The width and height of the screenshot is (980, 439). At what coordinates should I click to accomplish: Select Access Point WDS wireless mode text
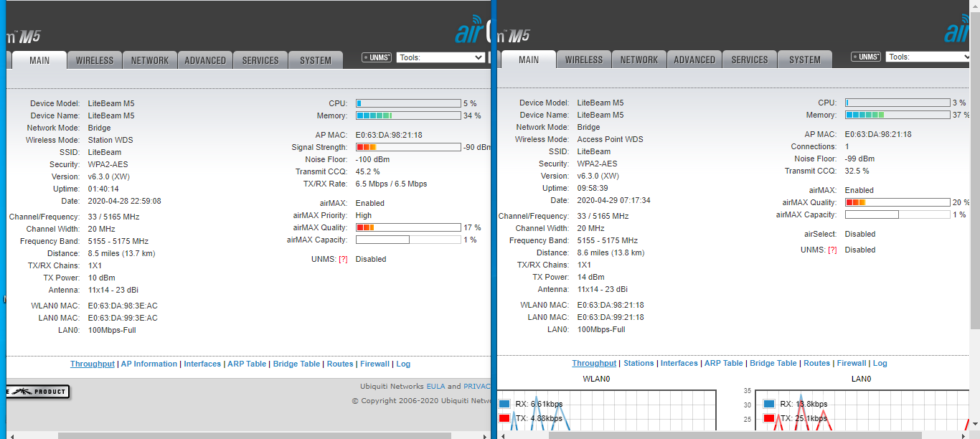pos(611,139)
